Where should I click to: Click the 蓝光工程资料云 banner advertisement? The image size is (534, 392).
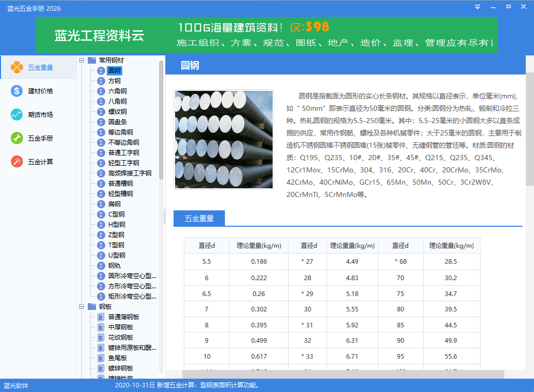[x=266, y=35]
